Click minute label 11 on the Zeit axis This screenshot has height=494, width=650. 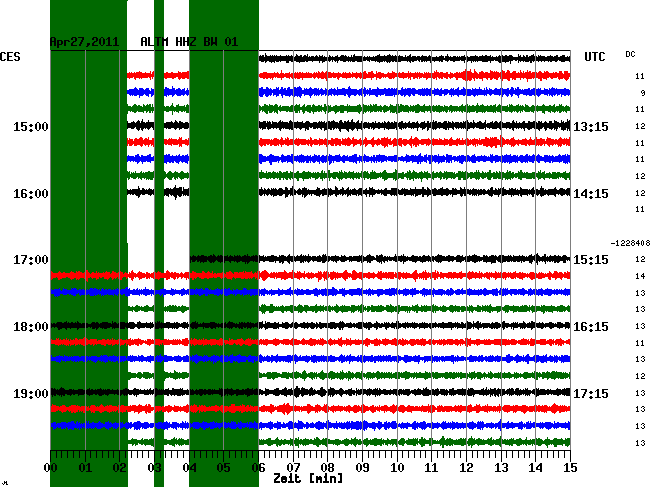tap(432, 468)
